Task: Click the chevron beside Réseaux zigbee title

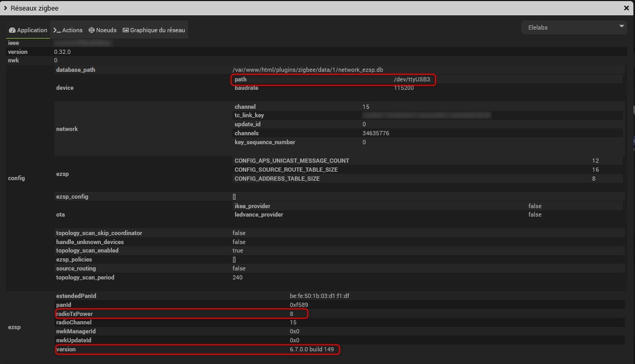Action: coord(5,8)
